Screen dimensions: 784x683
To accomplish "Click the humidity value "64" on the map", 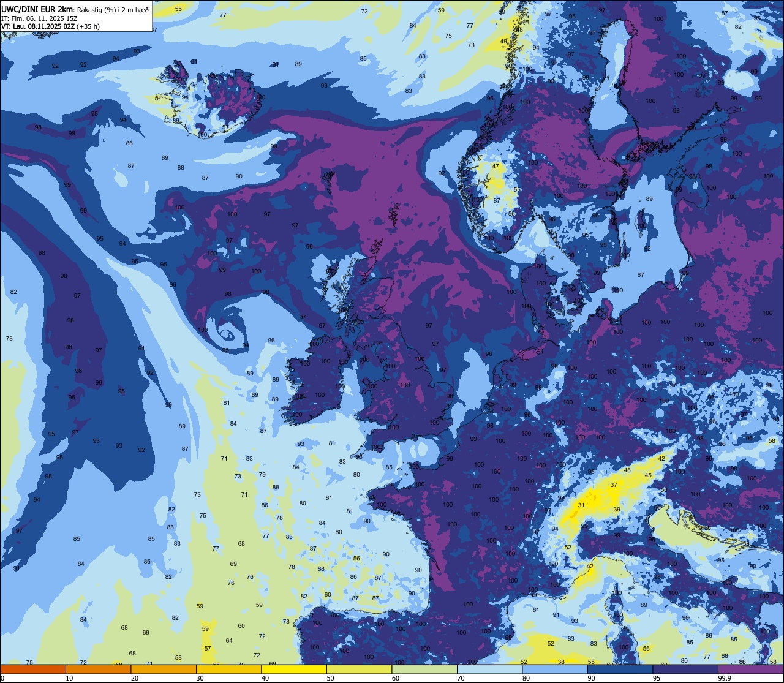I will (x=229, y=641).
